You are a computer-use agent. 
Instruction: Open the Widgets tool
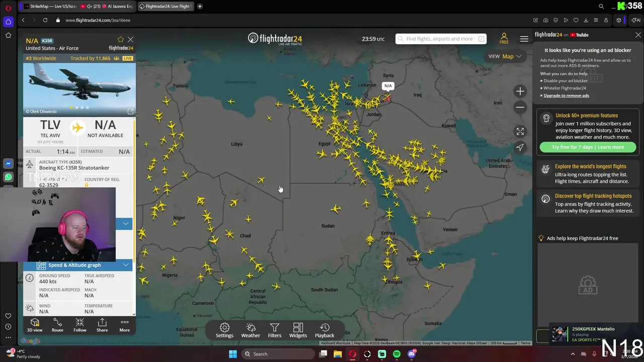tap(298, 330)
